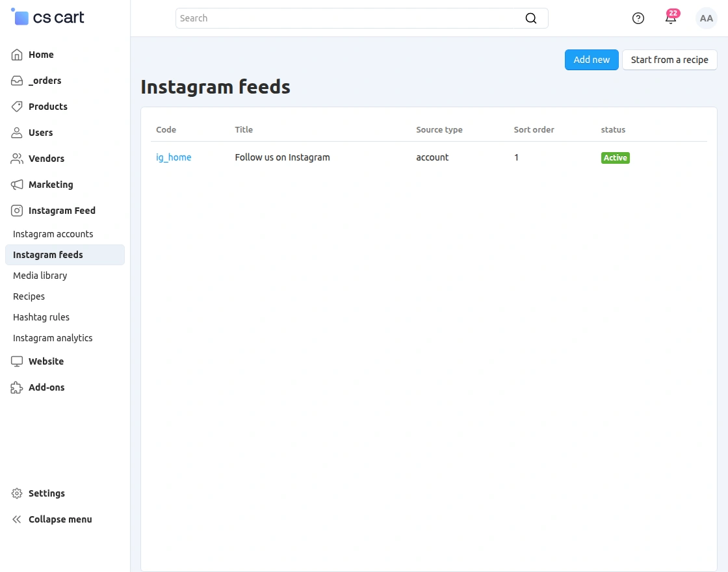Go to Home menu label
Image resolution: width=728 pixels, height=572 pixels.
[41, 55]
